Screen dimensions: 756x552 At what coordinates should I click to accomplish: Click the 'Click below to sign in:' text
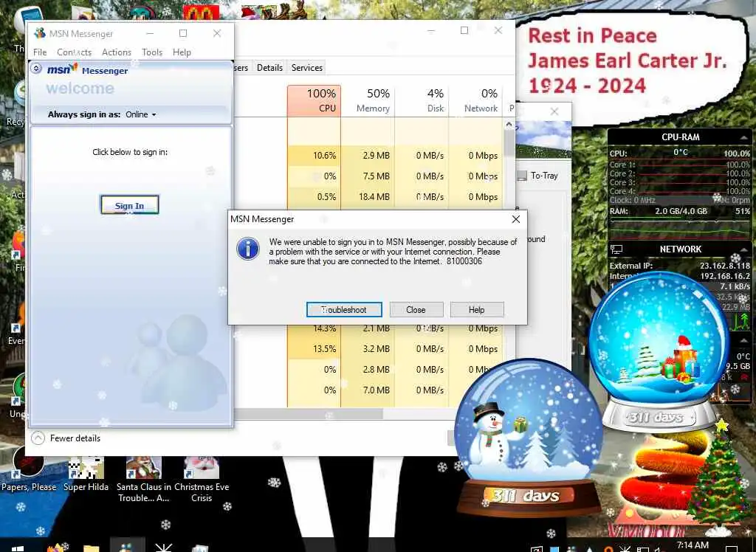130,152
